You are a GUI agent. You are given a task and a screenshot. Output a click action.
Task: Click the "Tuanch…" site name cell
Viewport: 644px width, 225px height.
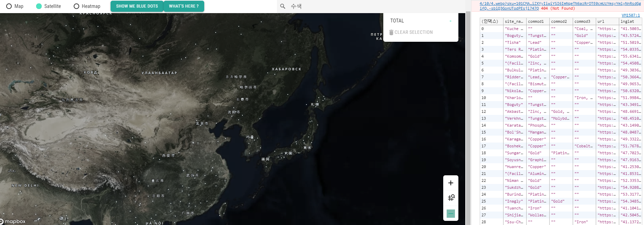[515, 208]
